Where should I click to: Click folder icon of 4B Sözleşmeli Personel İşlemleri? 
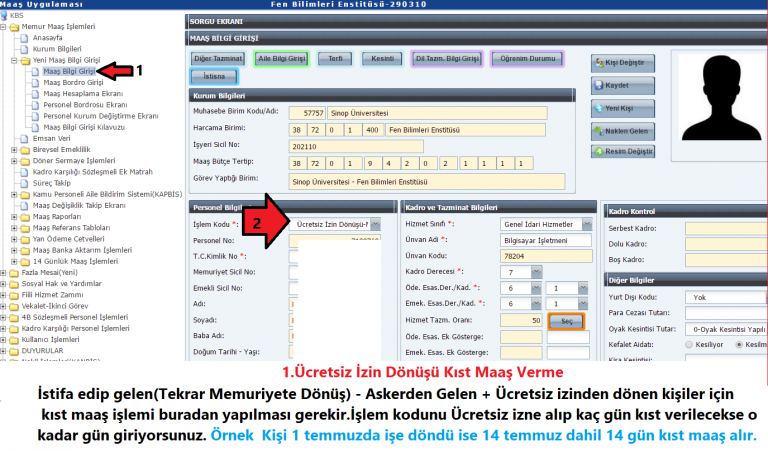coord(14,318)
